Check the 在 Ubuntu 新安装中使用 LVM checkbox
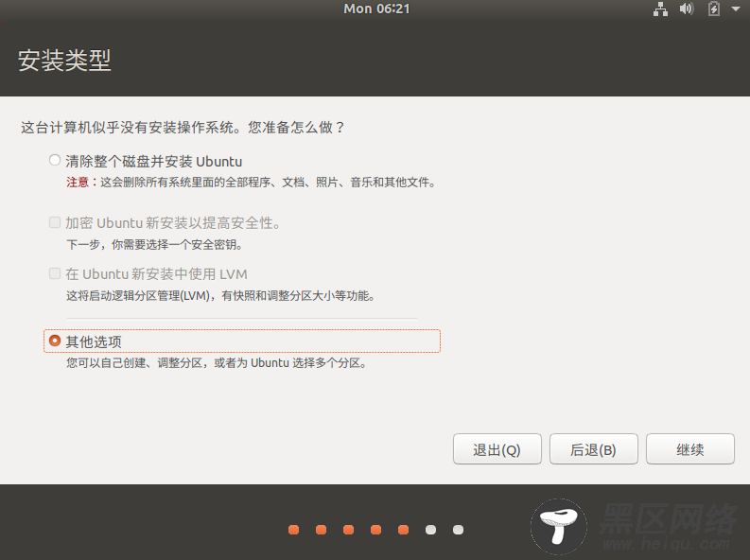750x560 pixels. [55, 273]
